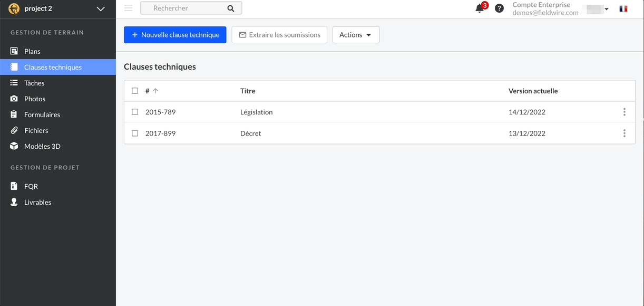
Task: Select Clauses techniques in sidebar
Action: click(58, 67)
